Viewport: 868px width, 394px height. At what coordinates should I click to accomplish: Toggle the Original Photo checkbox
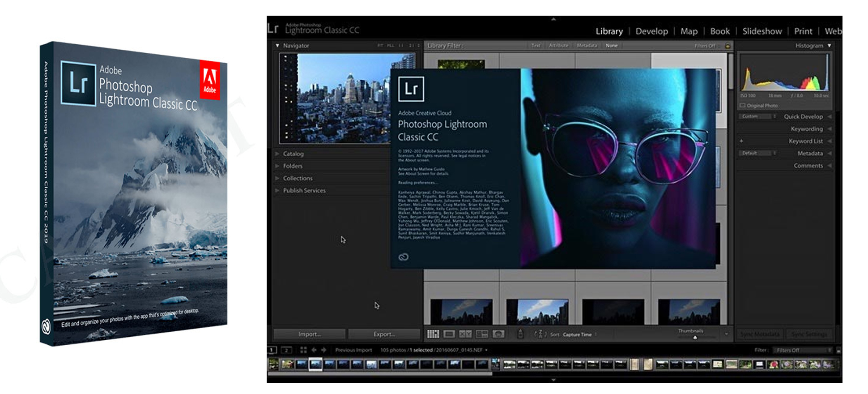742,106
